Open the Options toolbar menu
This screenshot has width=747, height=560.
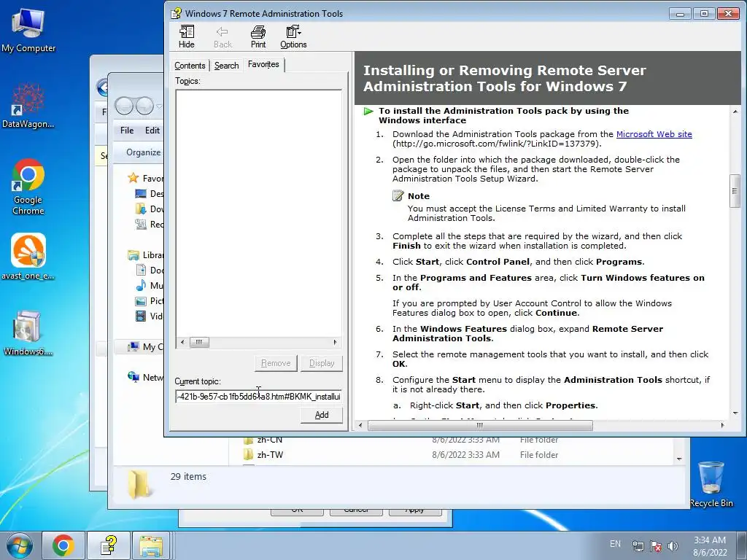coord(293,36)
